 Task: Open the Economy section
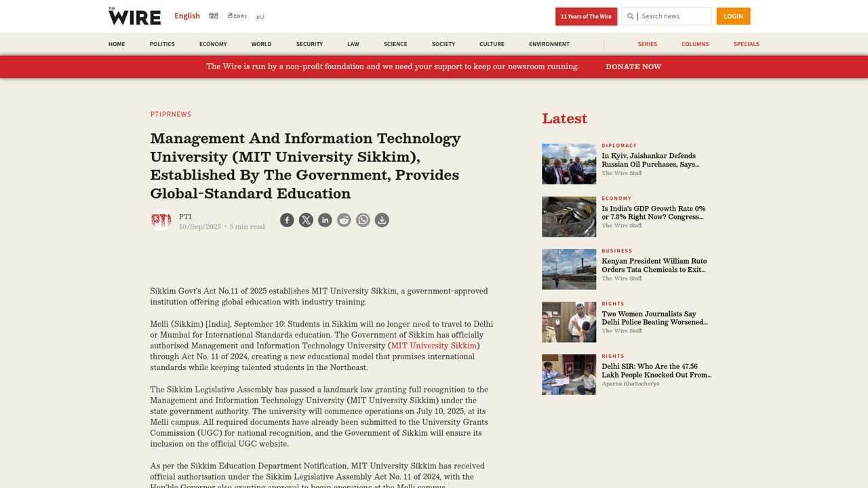tap(213, 44)
